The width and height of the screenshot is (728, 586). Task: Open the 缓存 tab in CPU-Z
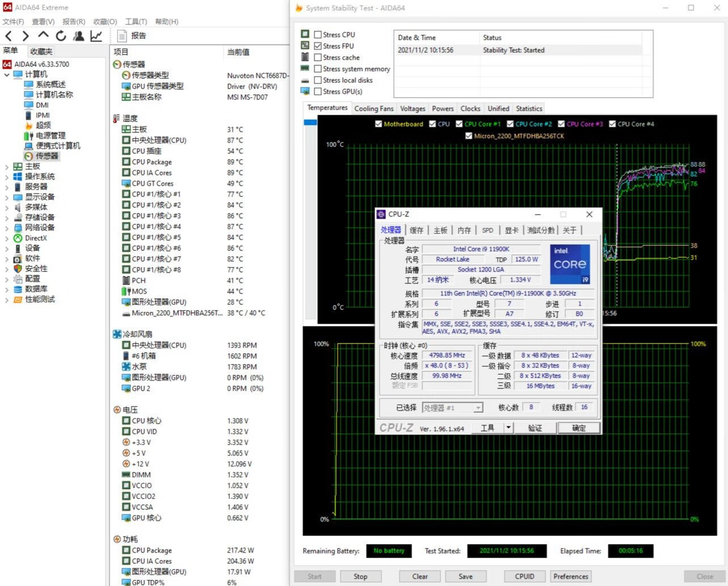click(x=416, y=230)
